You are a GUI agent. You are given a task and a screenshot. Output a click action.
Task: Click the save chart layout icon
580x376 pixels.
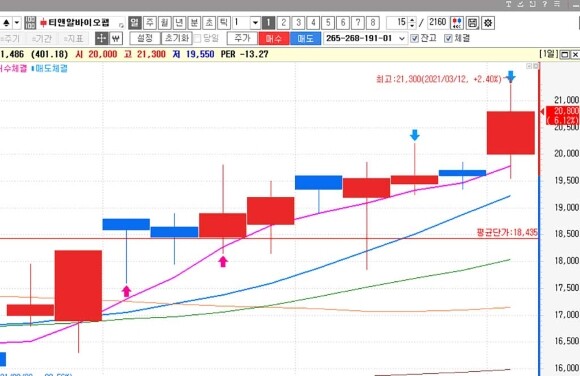472,23
